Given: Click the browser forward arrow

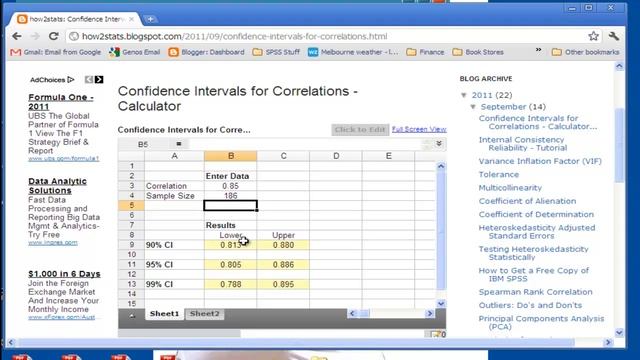Looking at the screenshot, I should click(x=35, y=36).
